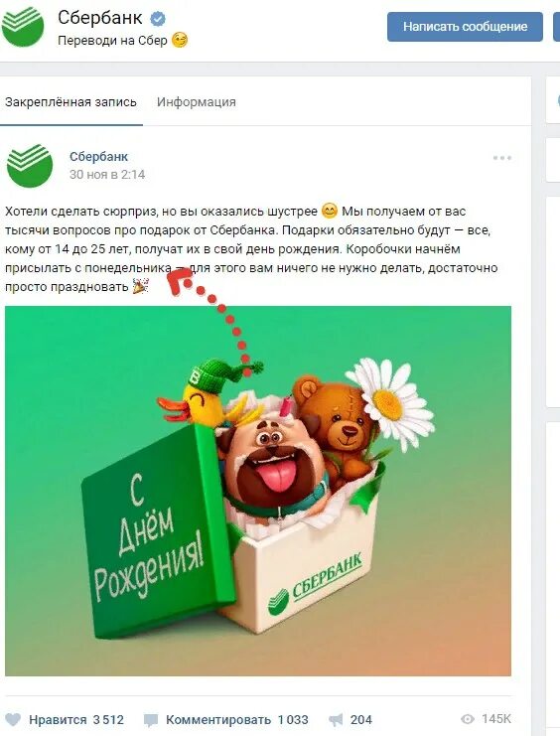Click the comment speech bubble icon
This screenshot has height=736, width=560.
(x=151, y=719)
